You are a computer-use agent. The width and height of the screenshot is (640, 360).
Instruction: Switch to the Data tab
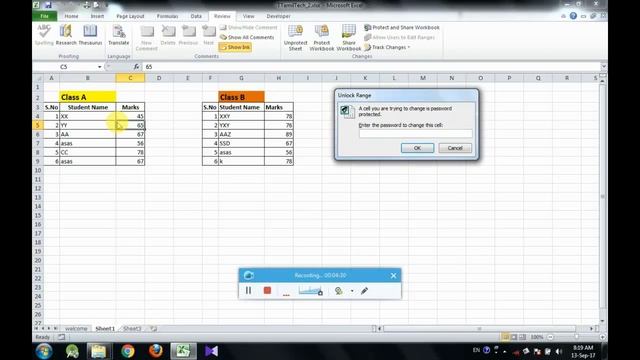(x=196, y=16)
